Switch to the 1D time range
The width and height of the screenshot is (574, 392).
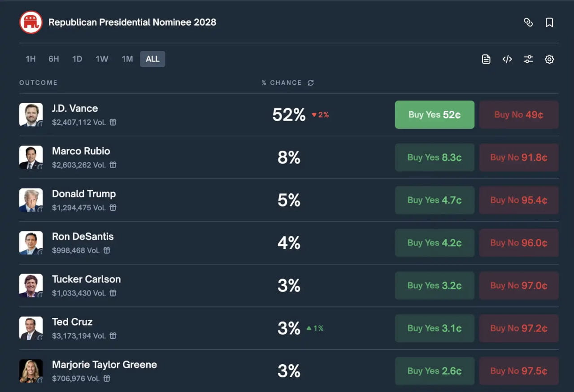pyautogui.click(x=77, y=59)
